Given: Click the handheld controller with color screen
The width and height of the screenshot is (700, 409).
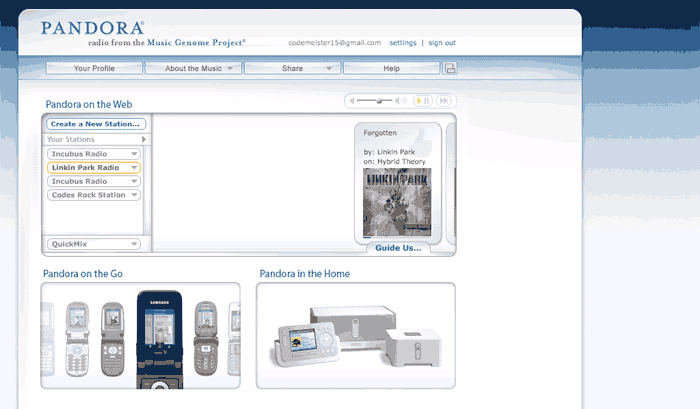Looking at the screenshot, I should point(307,344).
